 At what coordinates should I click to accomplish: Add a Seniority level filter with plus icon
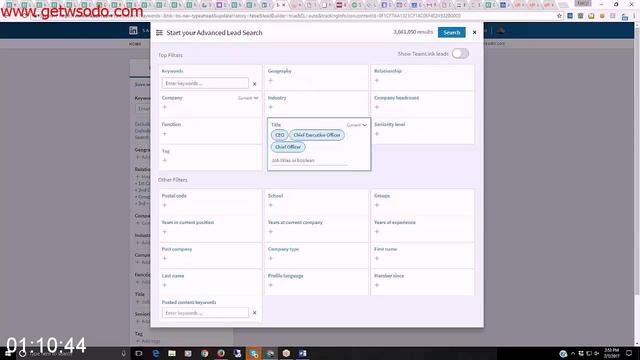click(377, 134)
